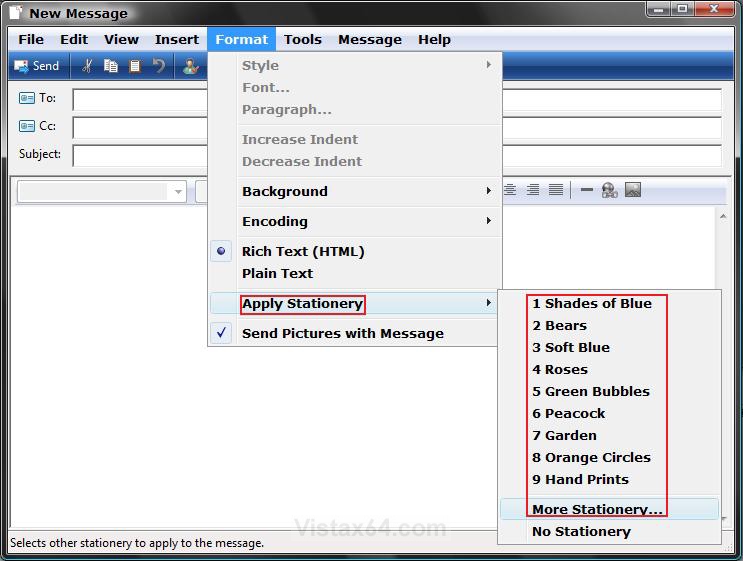Open the To address book icon
743x561 pixels.
click(27, 98)
